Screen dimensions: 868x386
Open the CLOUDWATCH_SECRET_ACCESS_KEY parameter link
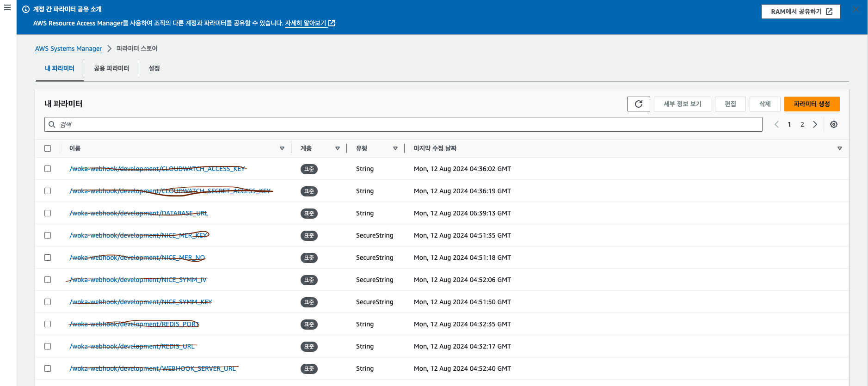click(x=170, y=191)
